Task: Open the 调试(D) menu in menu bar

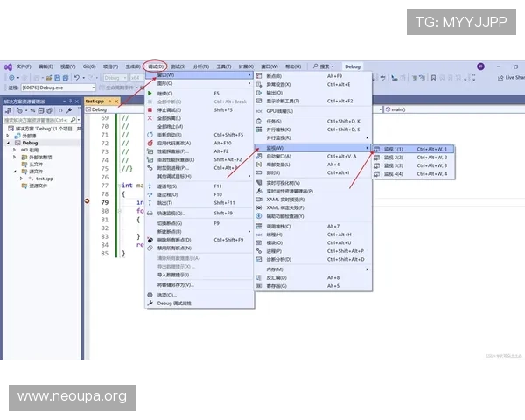Action: tap(156, 66)
